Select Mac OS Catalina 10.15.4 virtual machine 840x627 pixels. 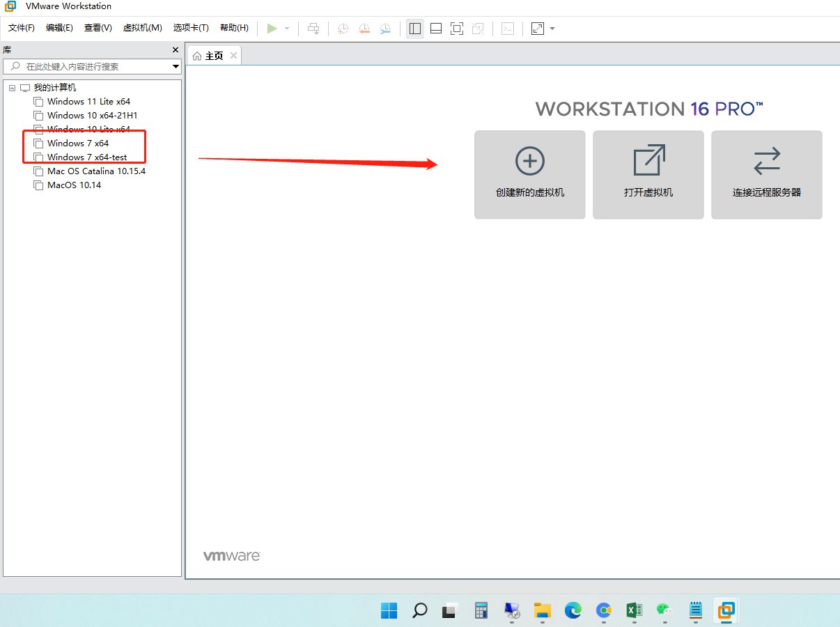[96, 171]
